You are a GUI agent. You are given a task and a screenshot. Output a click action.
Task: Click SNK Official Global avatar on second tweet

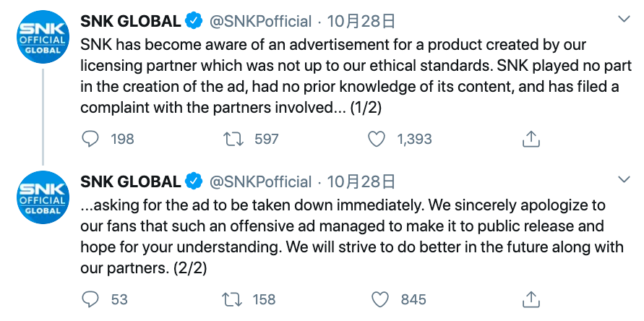coord(43,197)
